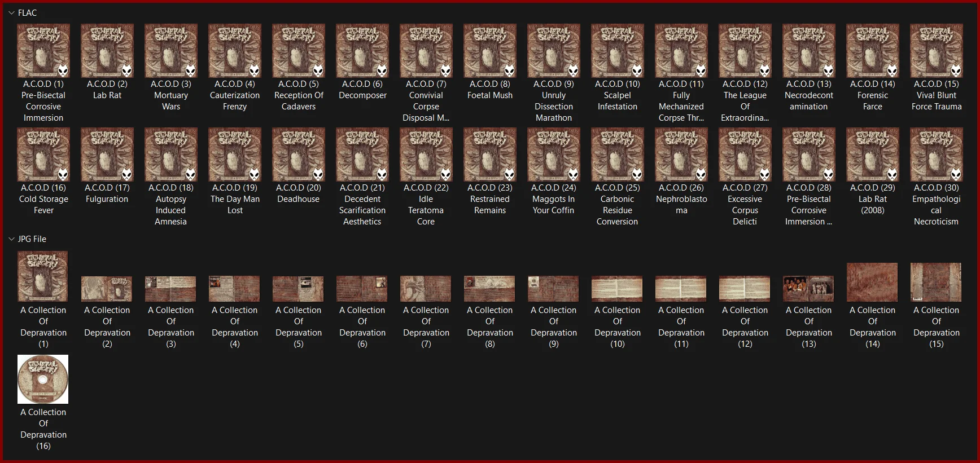The width and height of the screenshot is (980, 463).
Task: Select image thumbnail A Collection Of Depravation (5)
Action: [x=298, y=289]
